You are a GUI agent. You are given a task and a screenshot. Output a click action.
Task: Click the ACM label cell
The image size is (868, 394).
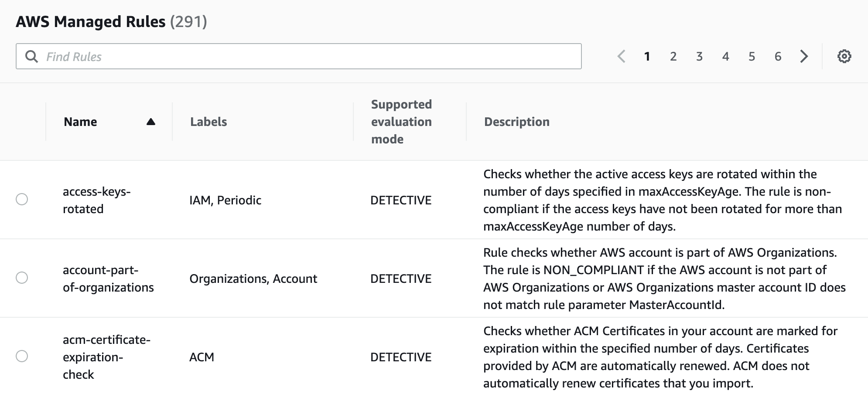pos(202,357)
